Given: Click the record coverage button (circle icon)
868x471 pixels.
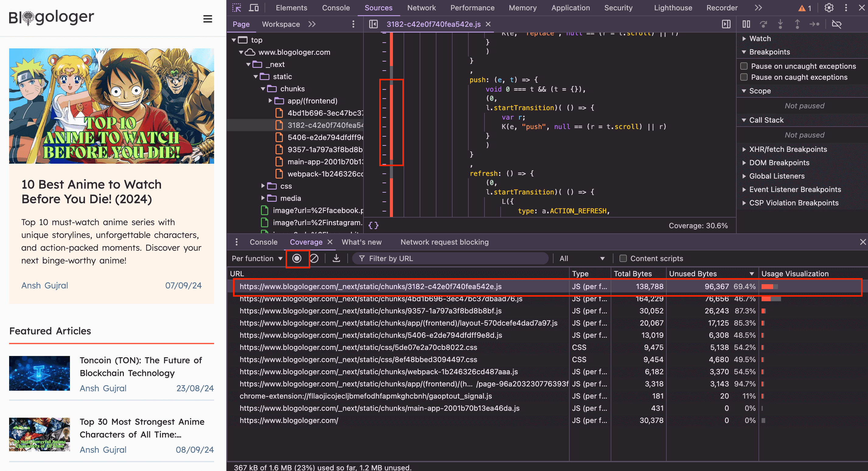Looking at the screenshot, I should tap(296, 258).
